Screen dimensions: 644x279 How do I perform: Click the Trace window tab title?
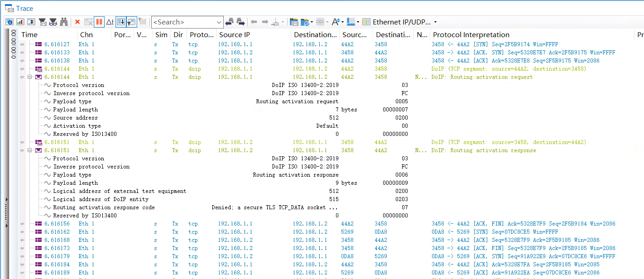(24, 9)
